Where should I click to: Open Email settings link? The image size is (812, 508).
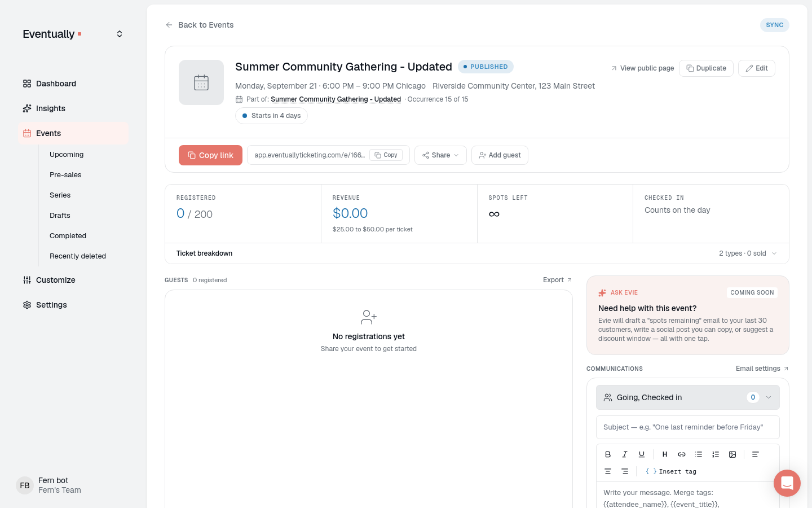pyautogui.click(x=762, y=369)
